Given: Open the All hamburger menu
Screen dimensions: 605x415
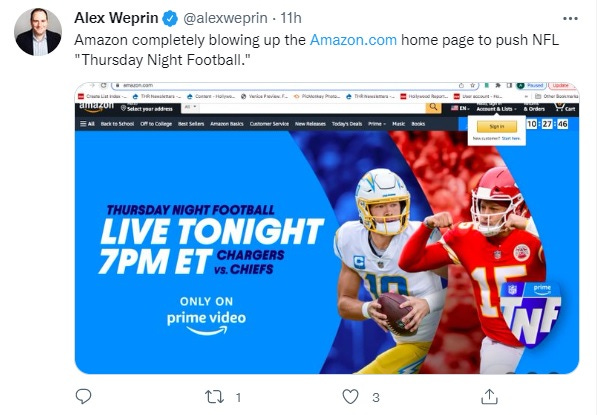Looking at the screenshot, I should point(87,124).
